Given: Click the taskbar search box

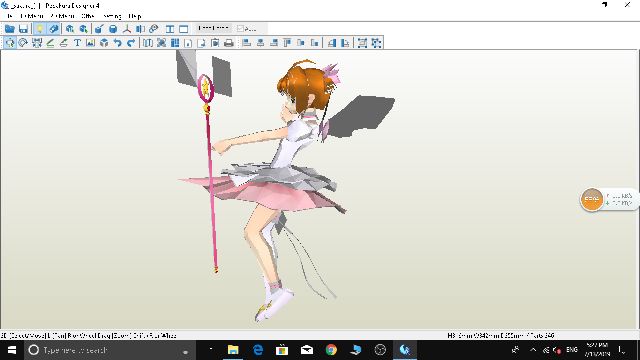Looking at the screenshot, I should 110,350.
